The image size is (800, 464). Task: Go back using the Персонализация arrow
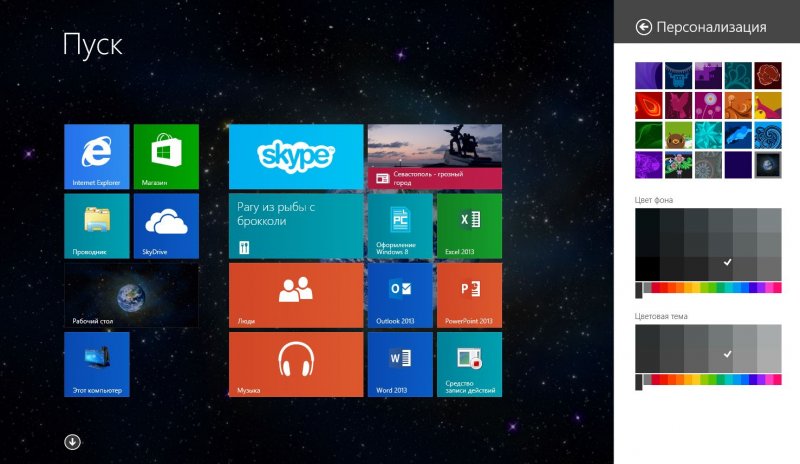click(643, 27)
